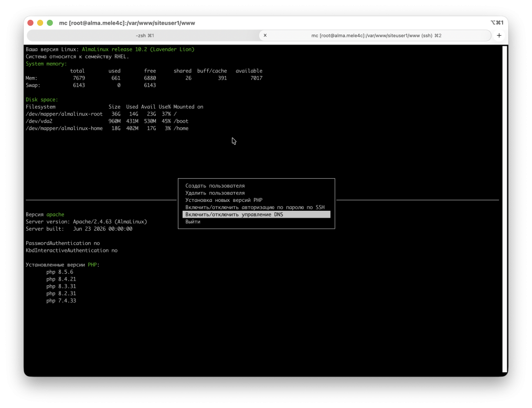Click the green zoom window button
The image size is (532, 408).
[50, 23]
